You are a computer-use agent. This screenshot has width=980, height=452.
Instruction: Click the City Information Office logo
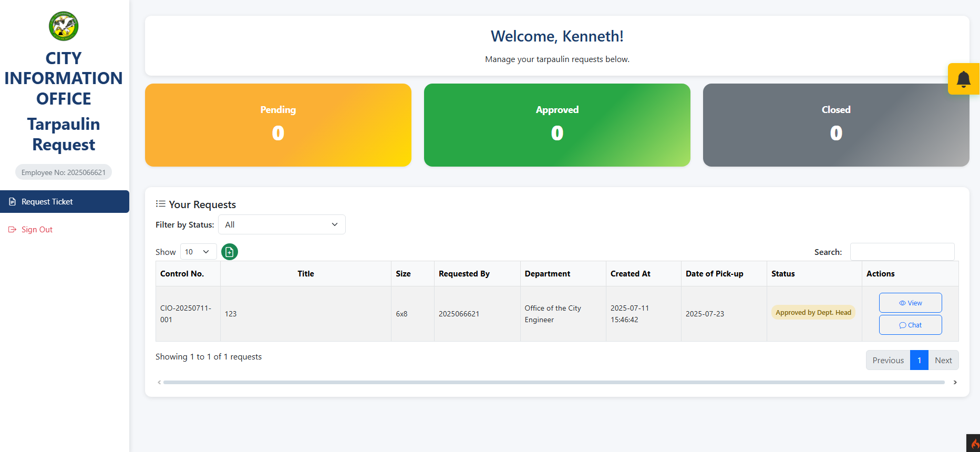pos(64,26)
